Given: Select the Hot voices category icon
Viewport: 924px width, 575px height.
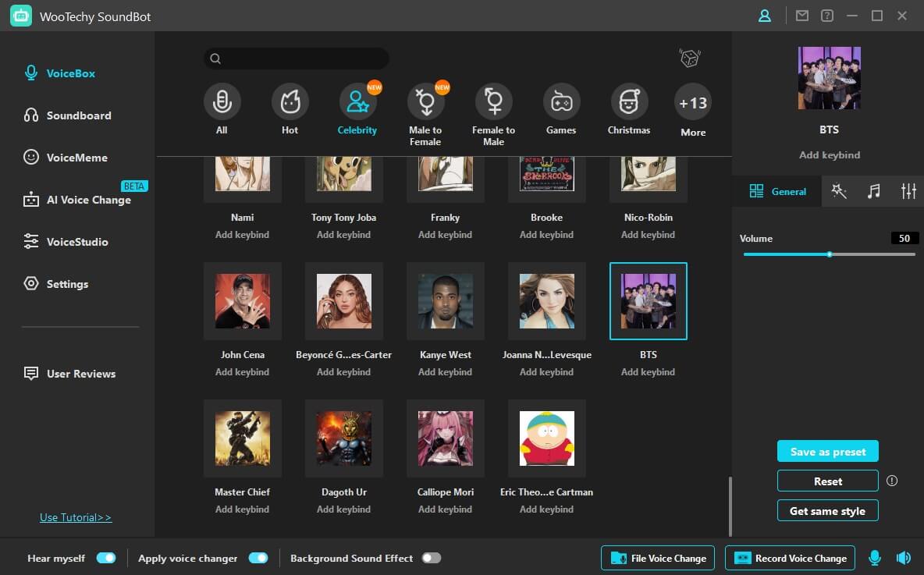Looking at the screenshot, I should tap(290, 102).
